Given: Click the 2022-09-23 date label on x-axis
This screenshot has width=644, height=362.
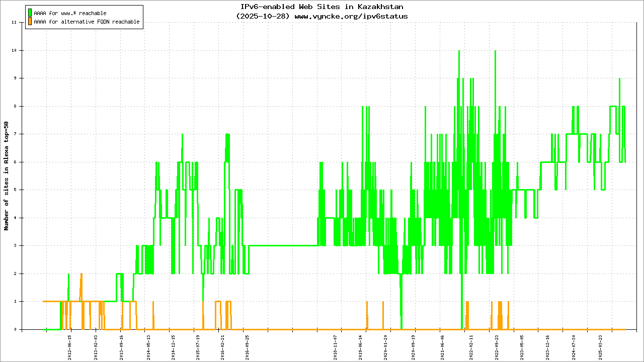Looking at the screenshot, I should coord(497,345).
